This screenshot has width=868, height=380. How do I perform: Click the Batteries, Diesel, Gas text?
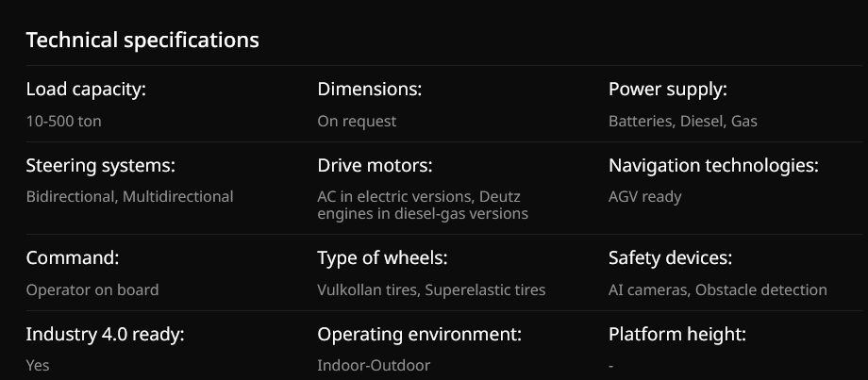[x=682, y=122]
